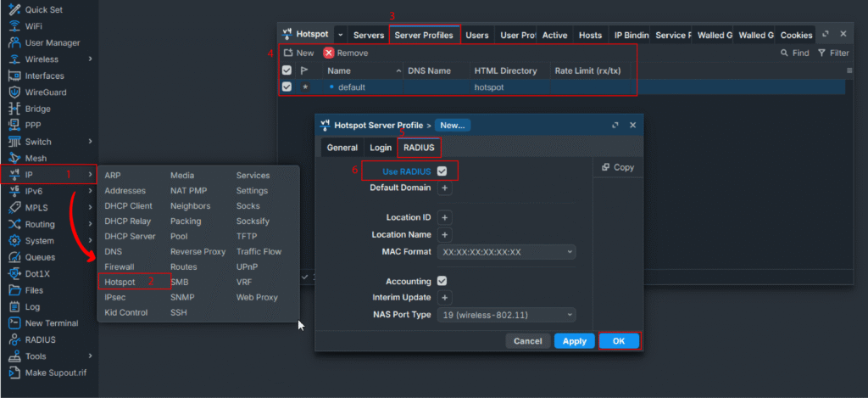868x398 pixels.
Task: Click the Routing icon in sidebar
Action: click(15, 224)
